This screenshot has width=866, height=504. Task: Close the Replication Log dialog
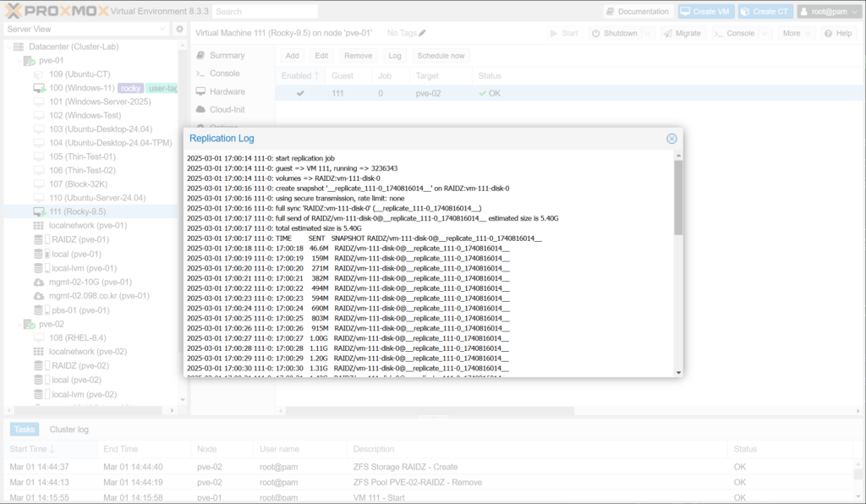click(671, 139)
